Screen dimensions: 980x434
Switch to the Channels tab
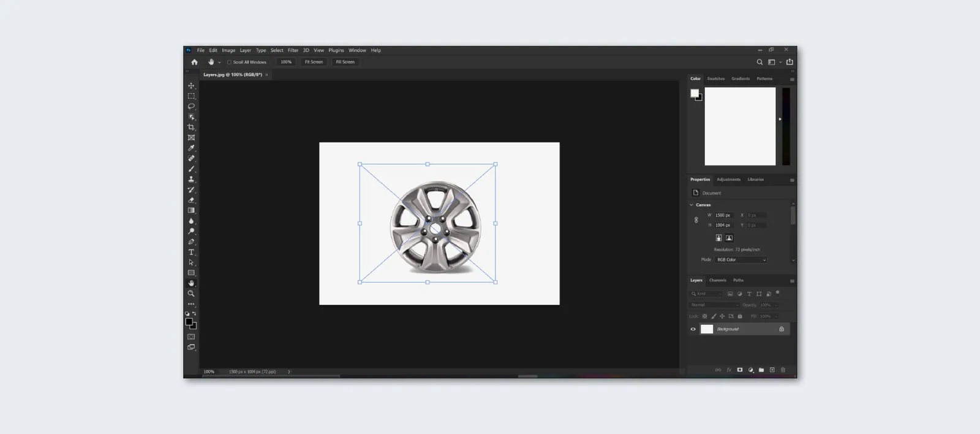[717, 280]
